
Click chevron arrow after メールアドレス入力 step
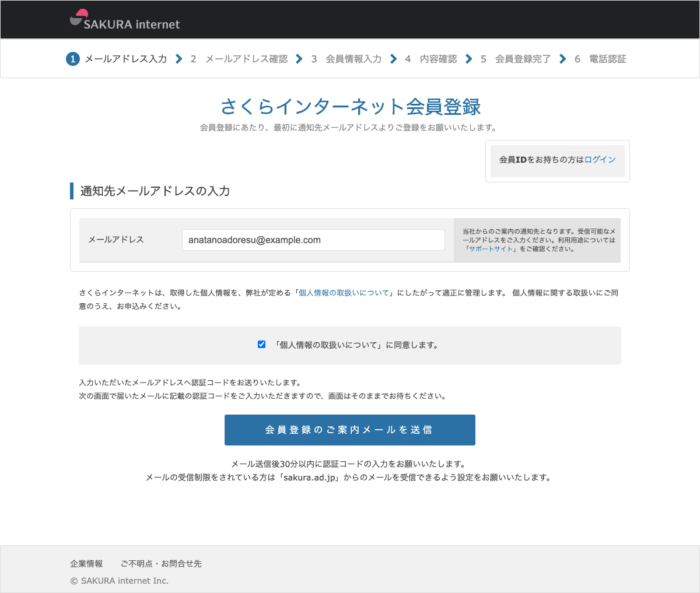(x=179, y=59)
